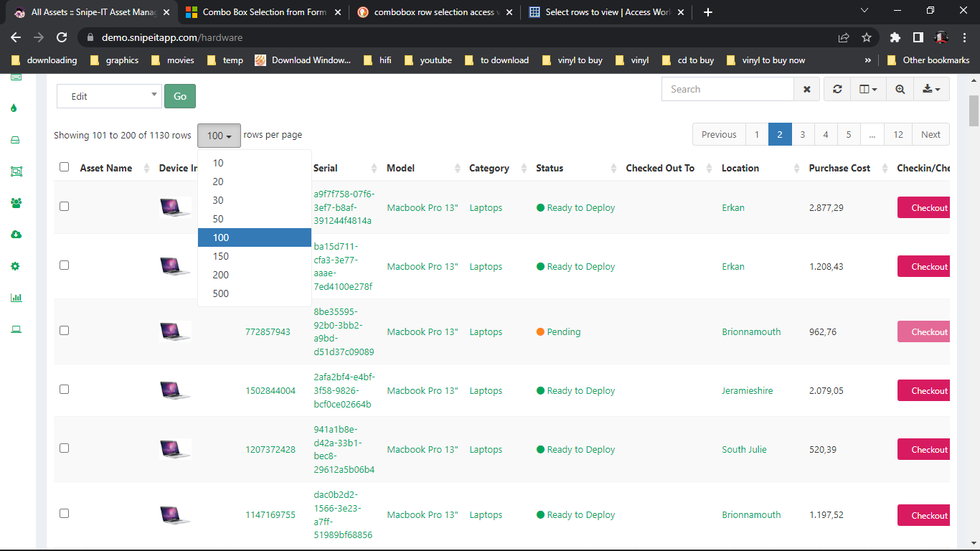Image resolution: width=980 pixels, height=551 pixels.
Task: Check the row for asset tag 772857943
Action: click(x=64, y=330)
